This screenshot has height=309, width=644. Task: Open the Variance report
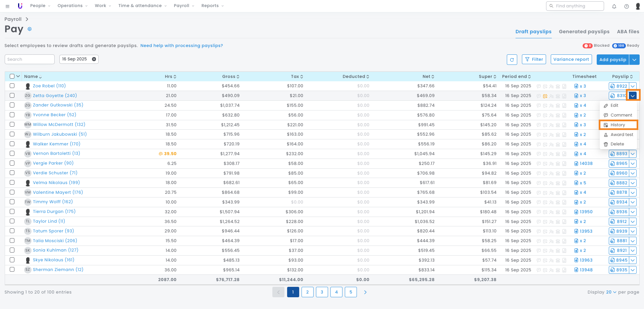pos(571,59)
